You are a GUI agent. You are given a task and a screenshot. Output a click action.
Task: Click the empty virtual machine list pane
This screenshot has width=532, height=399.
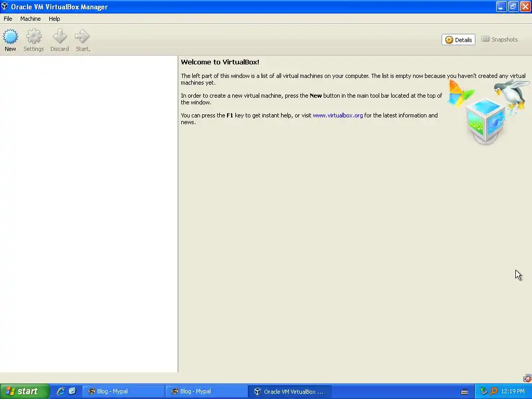[88, 214]
